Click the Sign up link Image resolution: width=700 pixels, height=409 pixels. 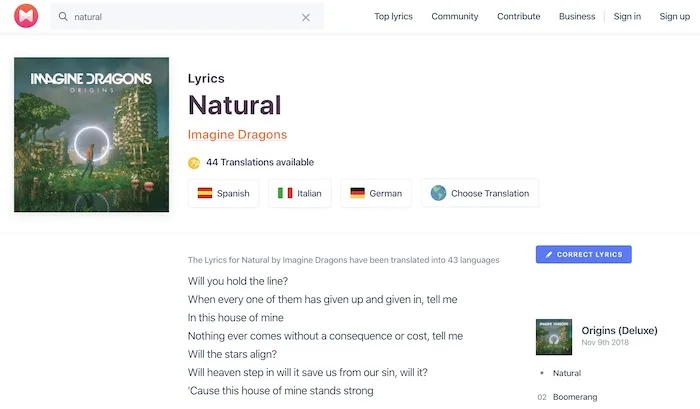pyautogui.click(x=675, y=17)
